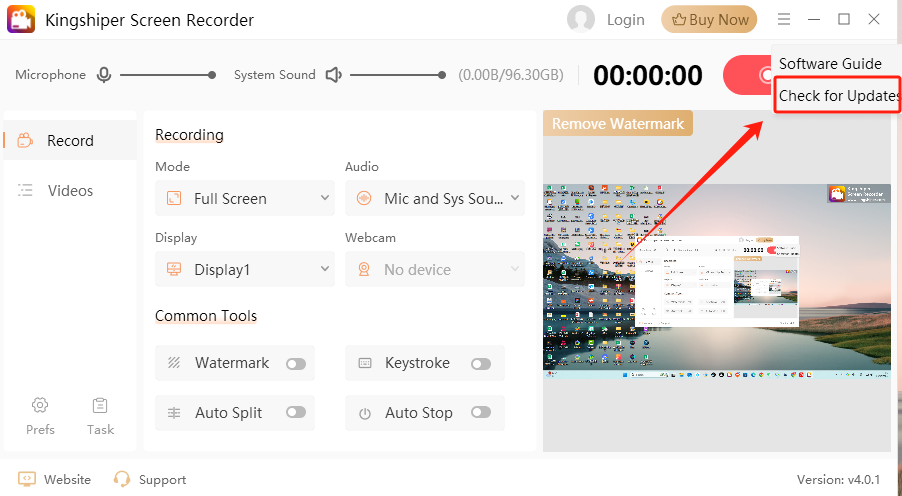Click the Kingshiper Screen Recorder app logo

21,20
